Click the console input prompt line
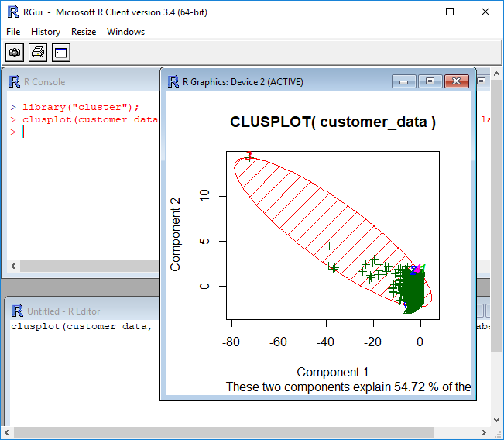Viewport: 504px width, 440px height. (x=17, y=132)
